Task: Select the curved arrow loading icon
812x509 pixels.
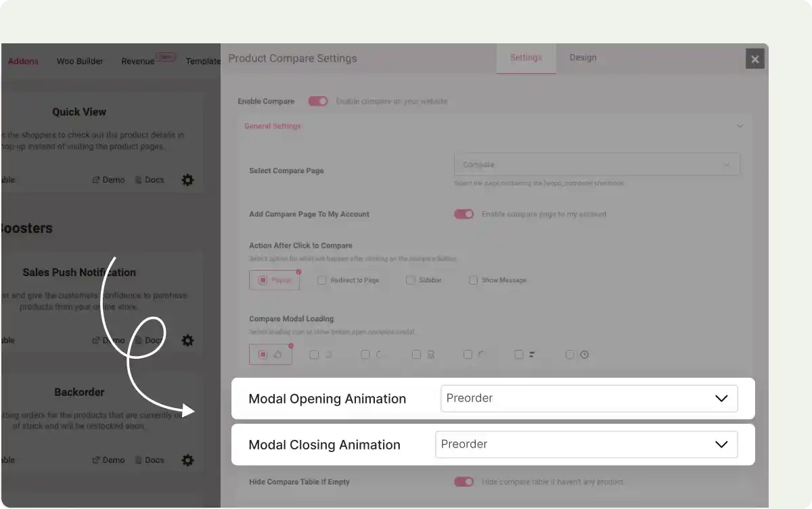Action: click(467, 354)
